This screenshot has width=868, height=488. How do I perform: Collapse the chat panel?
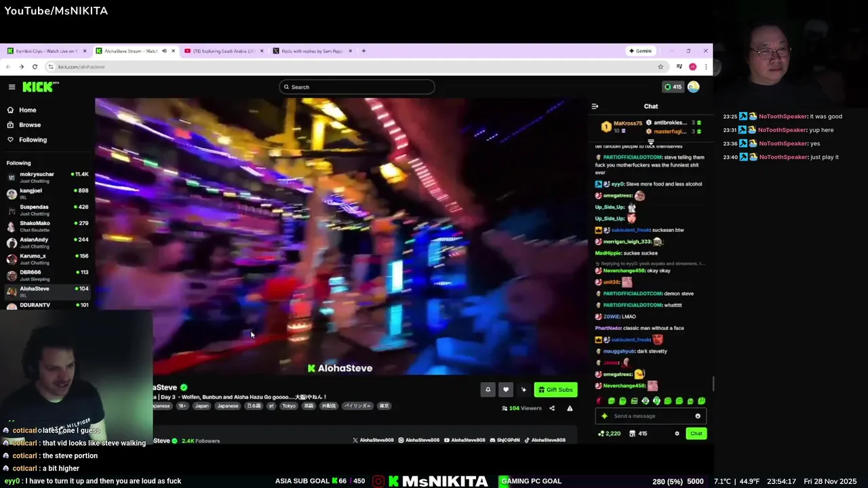pos(595,106)
